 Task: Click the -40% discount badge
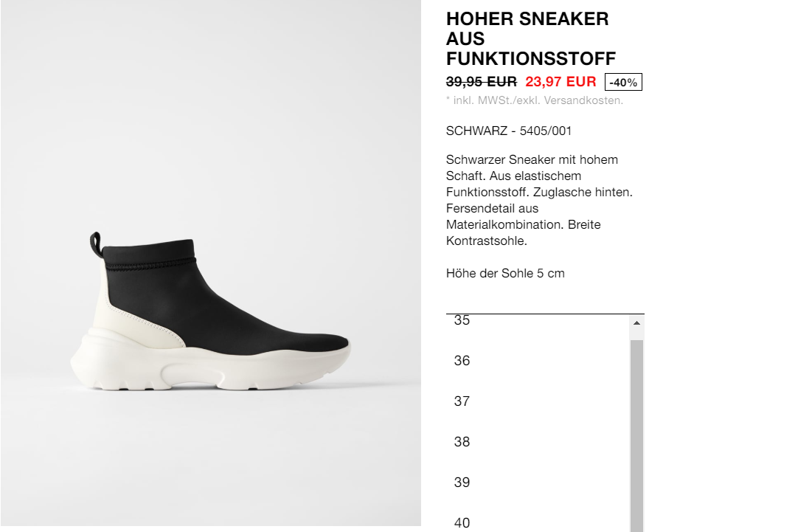[623, 83]
